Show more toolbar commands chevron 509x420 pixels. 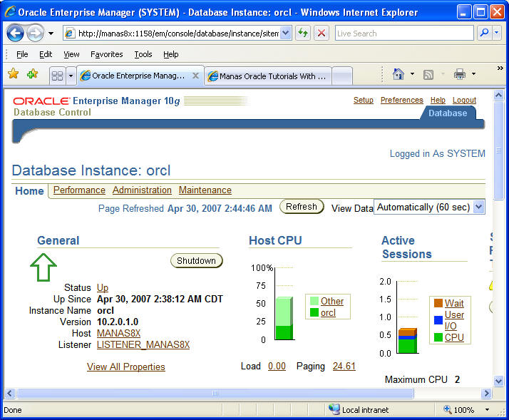500,68
